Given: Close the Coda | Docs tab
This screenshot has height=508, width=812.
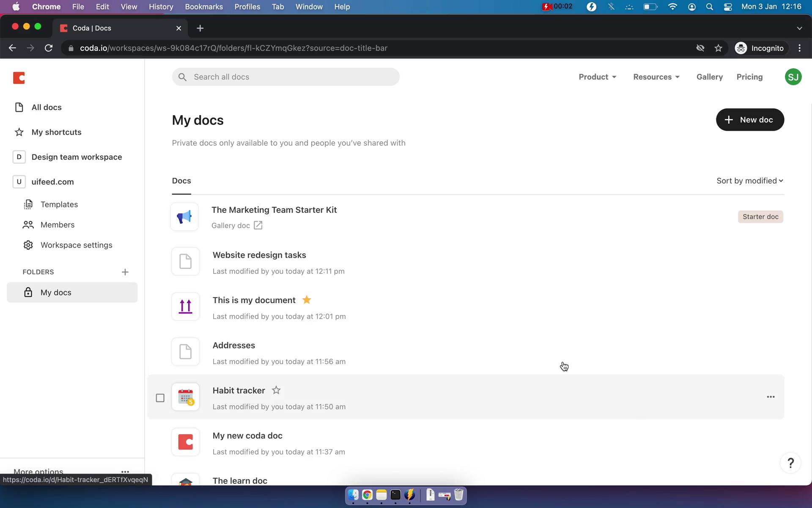Looking at the screenshot, I should (x=178, y=28).
